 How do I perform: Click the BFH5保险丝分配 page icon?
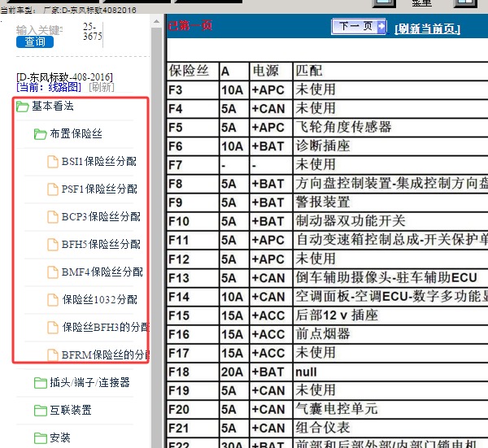point(53,245)
